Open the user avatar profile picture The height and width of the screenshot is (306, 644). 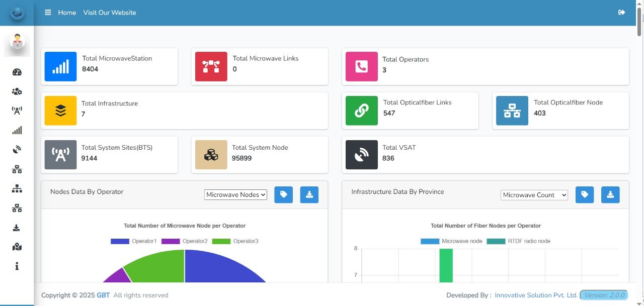coord(17,42)
